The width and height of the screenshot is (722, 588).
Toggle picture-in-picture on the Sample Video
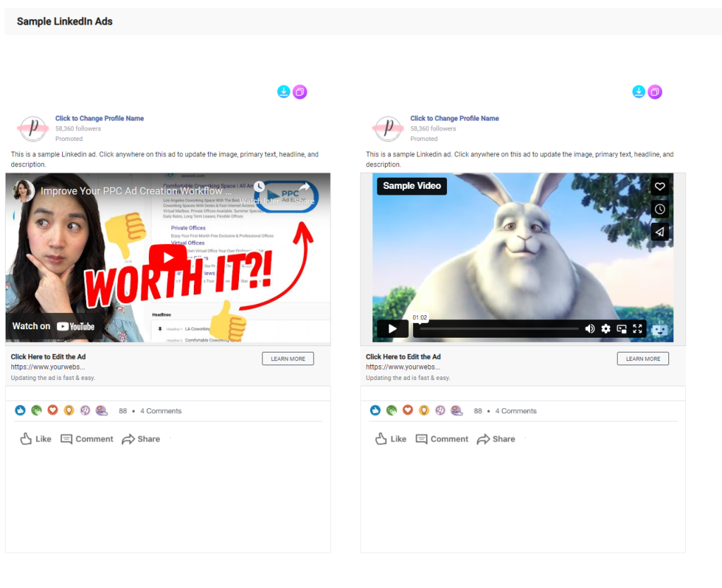coord(622,329)
